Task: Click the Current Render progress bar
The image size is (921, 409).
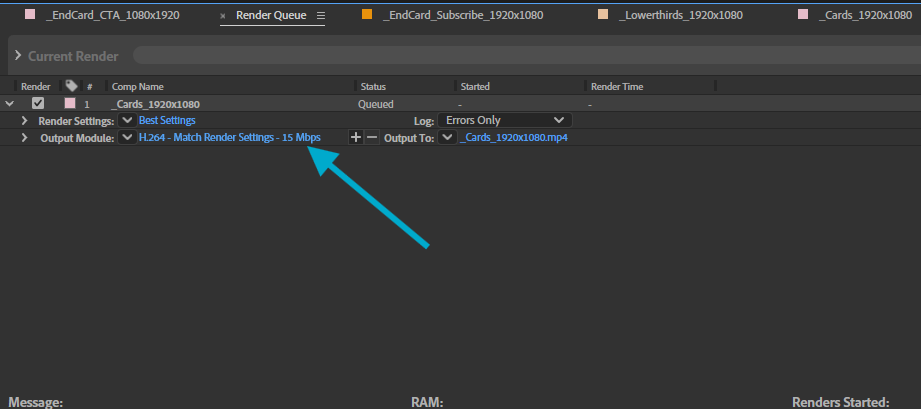Action: 527,56
